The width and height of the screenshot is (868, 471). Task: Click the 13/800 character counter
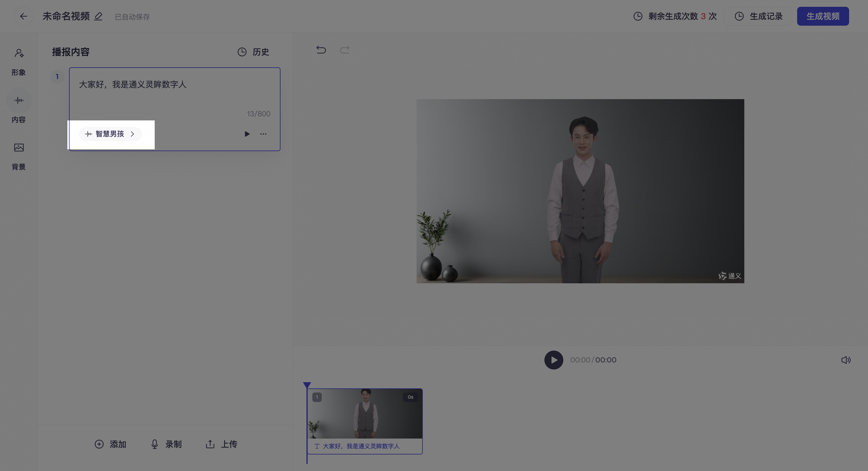(x=258, y=114)
